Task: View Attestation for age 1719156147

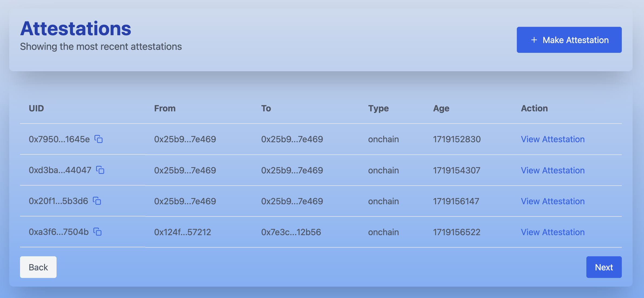Action: point(553,201)
